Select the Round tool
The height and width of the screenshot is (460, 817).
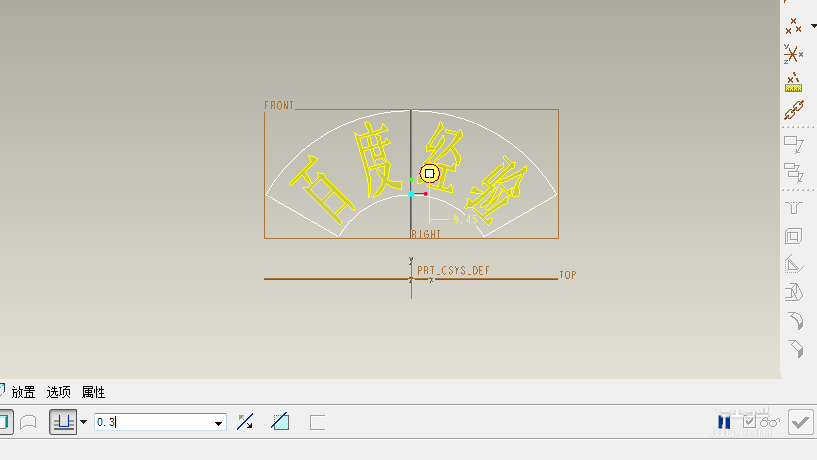pyautogui.click(x=796, y=320)
